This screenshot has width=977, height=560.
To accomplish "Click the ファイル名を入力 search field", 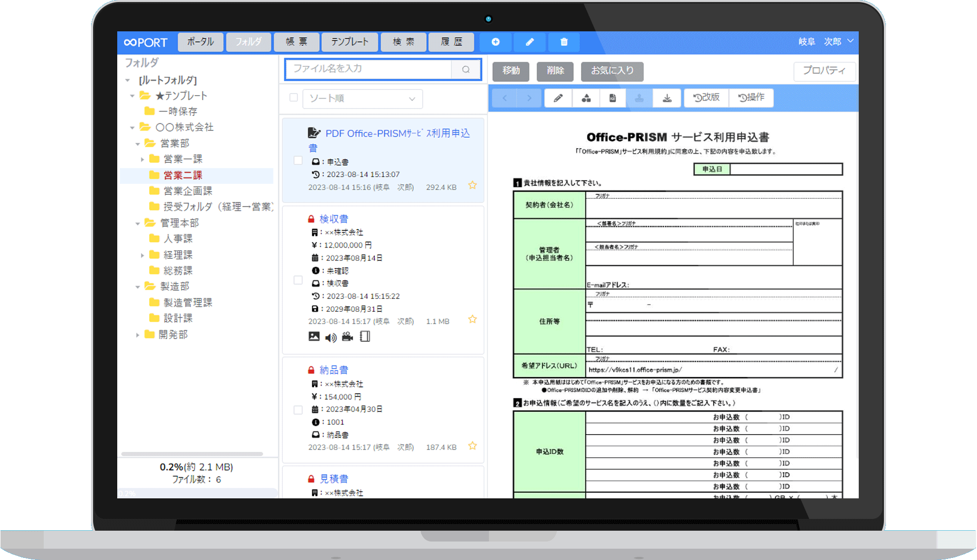I will (368, 69).
